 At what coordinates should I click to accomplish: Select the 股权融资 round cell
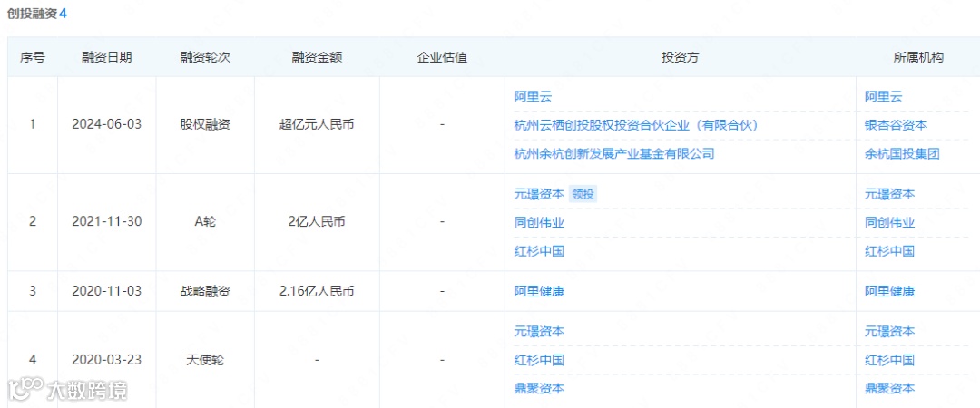point(205,124)
